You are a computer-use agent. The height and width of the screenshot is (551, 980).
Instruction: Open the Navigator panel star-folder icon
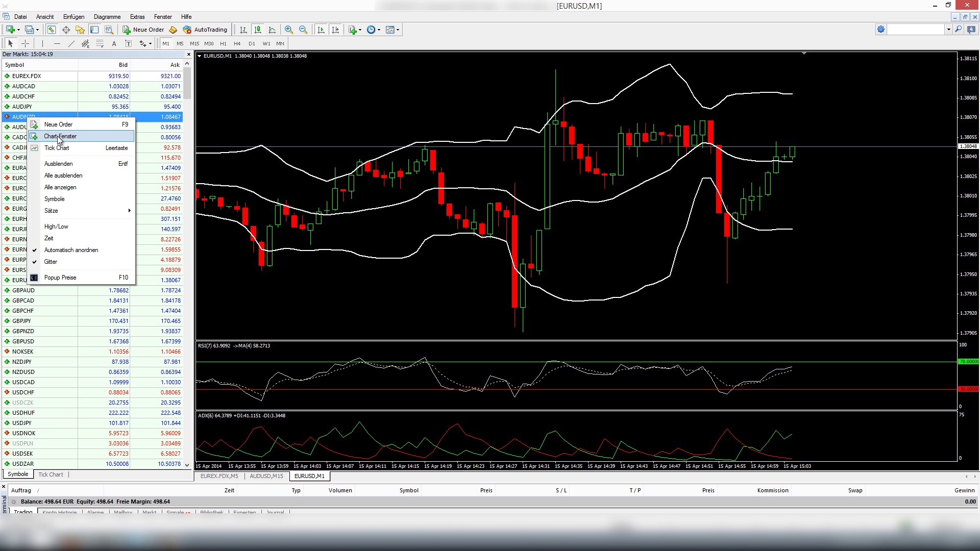(80, 30)
